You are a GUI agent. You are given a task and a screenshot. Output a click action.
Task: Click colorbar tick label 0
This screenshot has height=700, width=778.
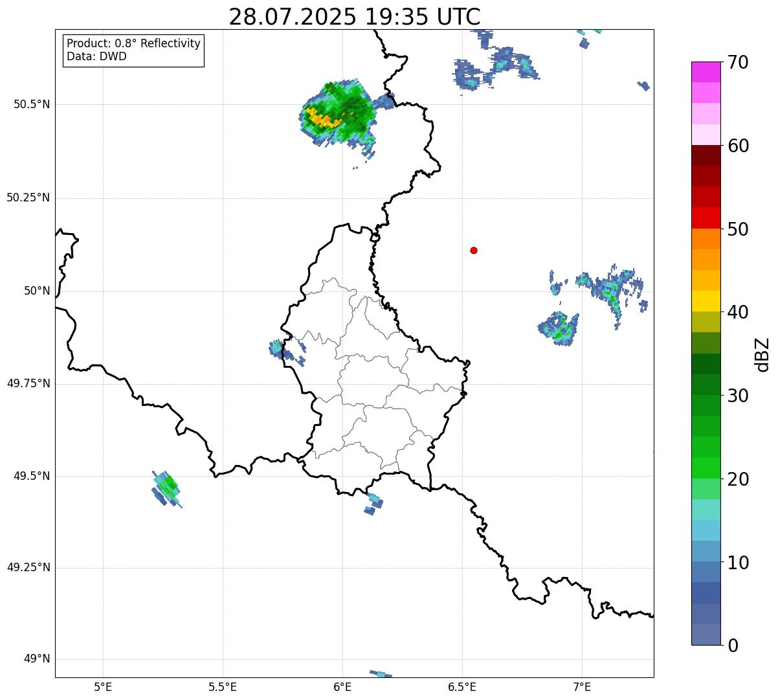[733, 646]
